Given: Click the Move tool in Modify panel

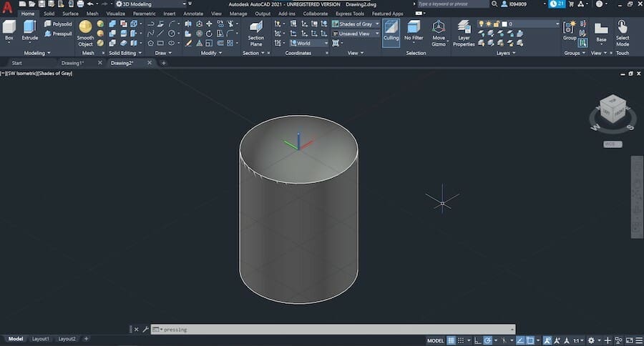Looking at the screenshot, I should click(209, 24).
